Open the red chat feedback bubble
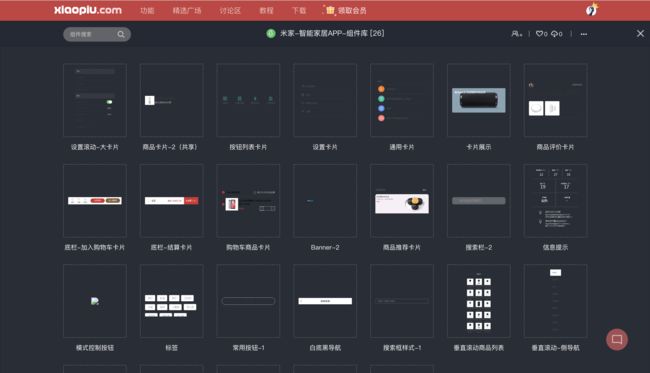This screenshot has height=373, width=650. [617, 340]
